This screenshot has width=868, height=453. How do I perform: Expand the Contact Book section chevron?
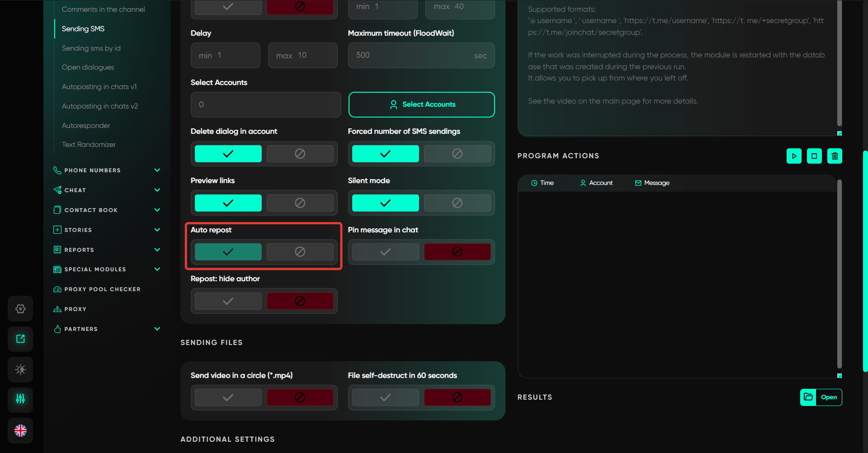click(157, 210)
